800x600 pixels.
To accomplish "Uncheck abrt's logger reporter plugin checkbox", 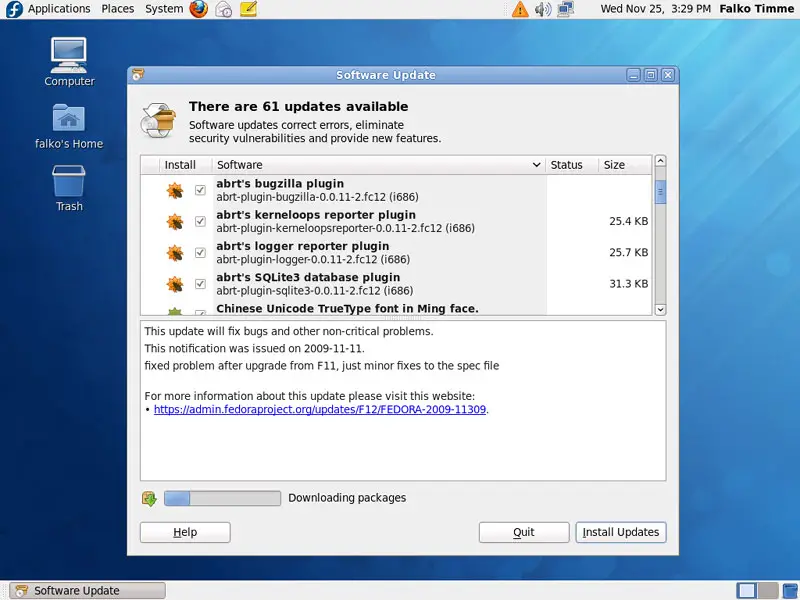I will pyautogui.click(x=200, y=253).
